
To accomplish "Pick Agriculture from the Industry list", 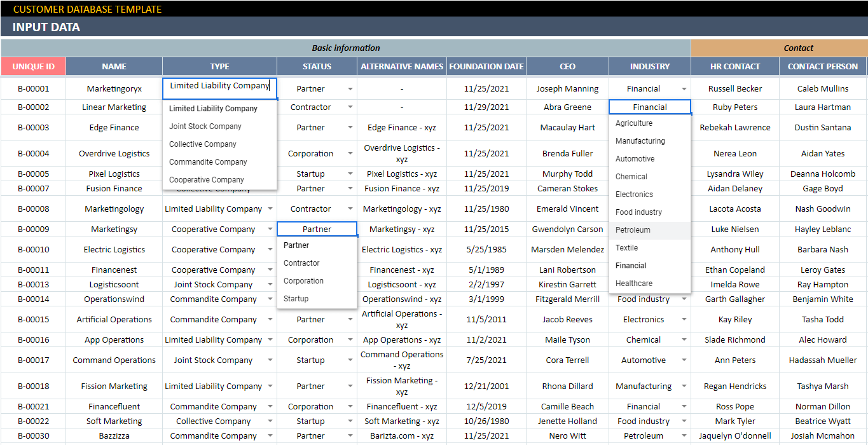I will [x=633, y=123].
